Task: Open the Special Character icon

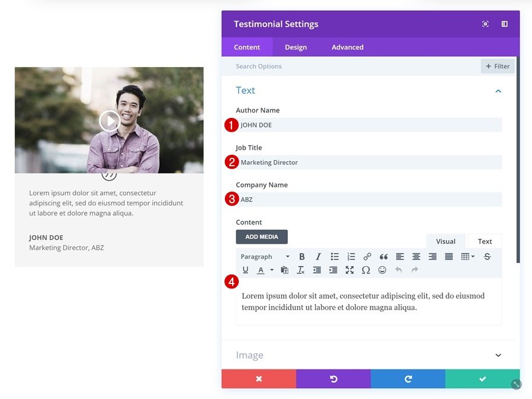Action: [365, 270]
